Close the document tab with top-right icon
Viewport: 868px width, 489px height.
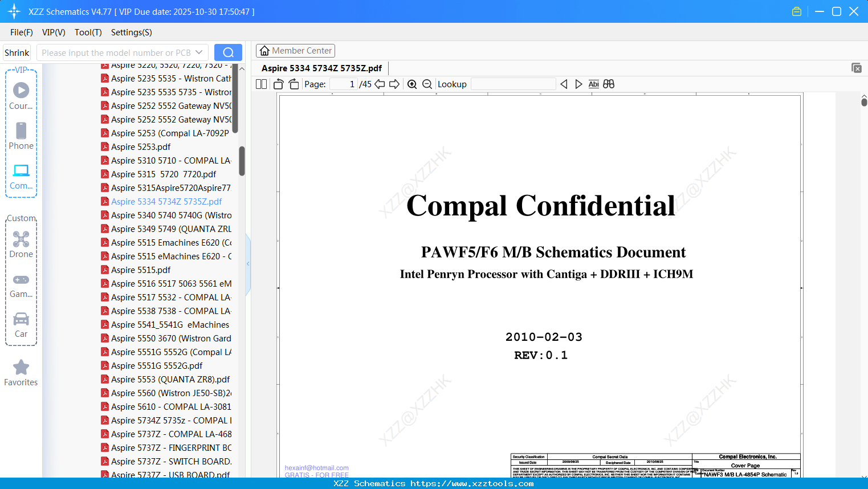tap(857, 68)
